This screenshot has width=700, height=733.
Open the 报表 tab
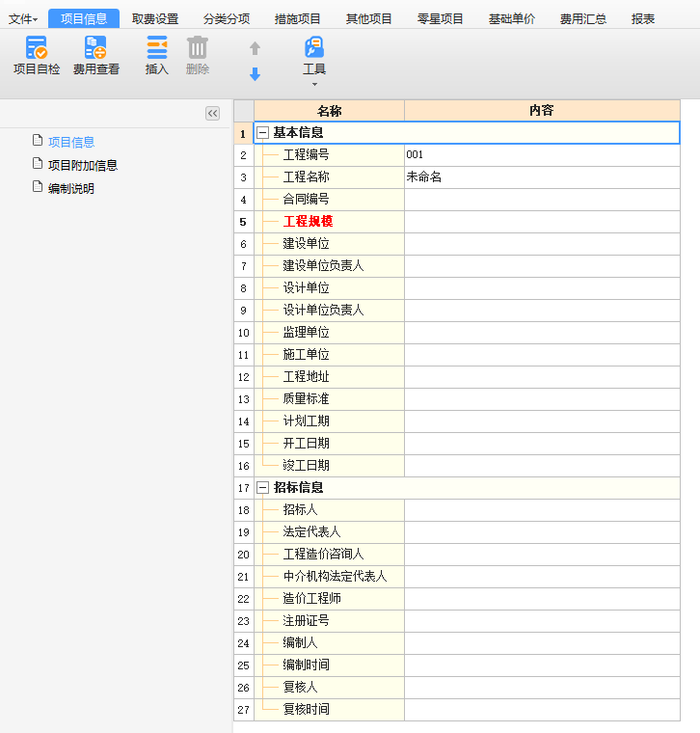[x=643, y=18]
